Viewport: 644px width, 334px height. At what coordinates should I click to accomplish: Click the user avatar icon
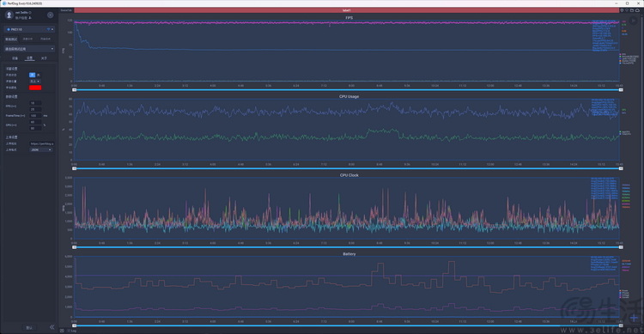point(9,15)
